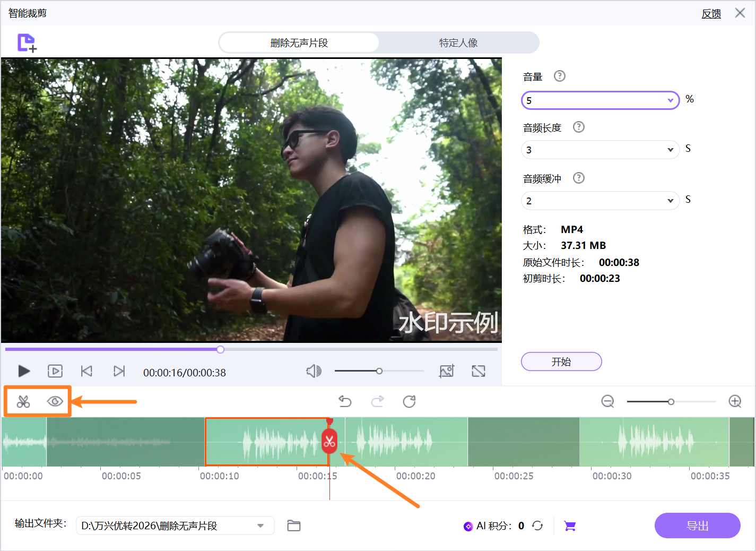Image resolution: width=756 pixels, height=551 pixels.
Task: Toggle the eye preview icon next to scissors
Action: coord(54,401)
